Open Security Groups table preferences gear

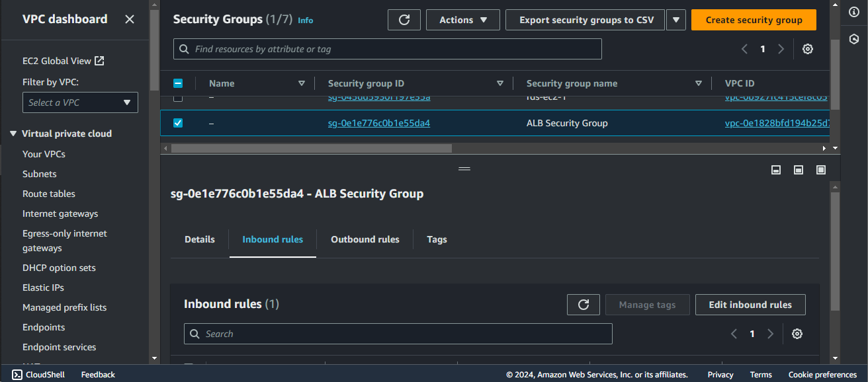808,49
